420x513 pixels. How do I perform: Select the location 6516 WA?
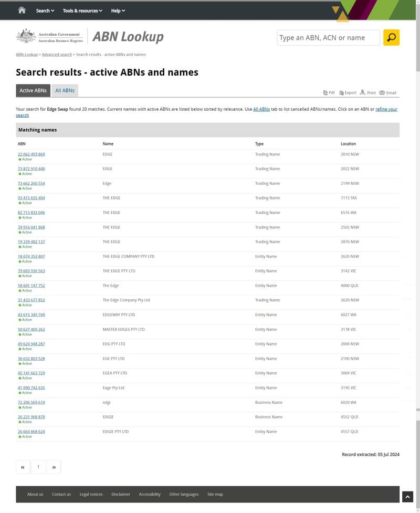tap(349, 213)
